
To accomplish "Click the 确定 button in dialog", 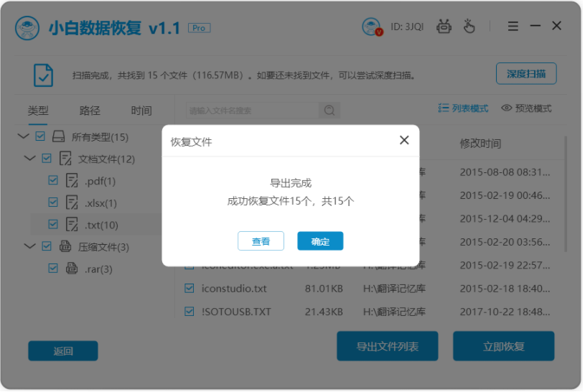I will [320, 241].
